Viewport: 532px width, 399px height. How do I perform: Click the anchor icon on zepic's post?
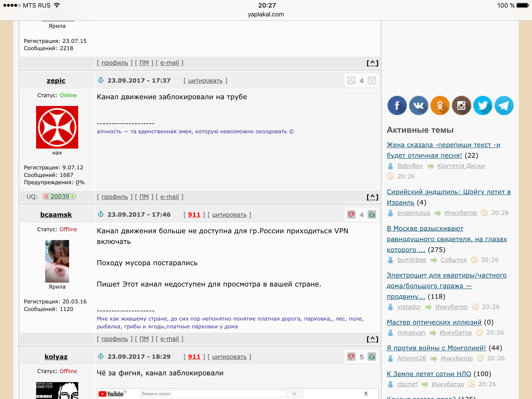pyautogui.click(x=101, y=80)
